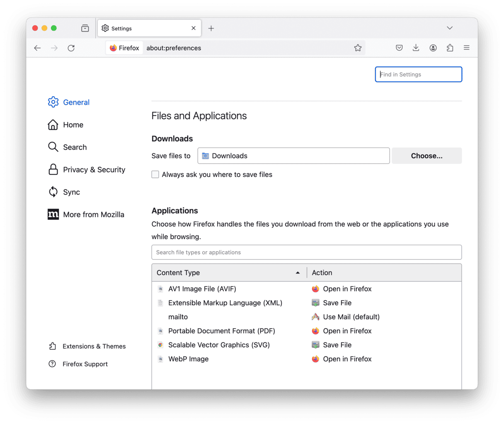Select the Portable Document Format (PDF) row
504x424 pixels.
(307, 331)
